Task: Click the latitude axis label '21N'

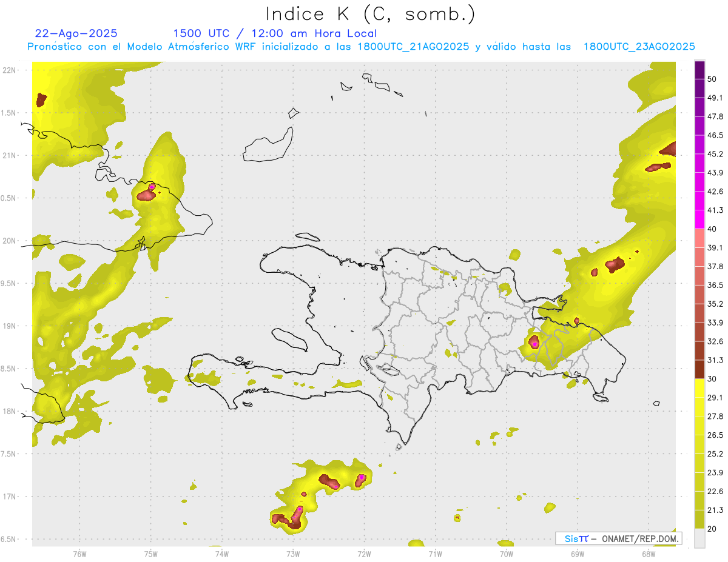Action: point(10,155)
